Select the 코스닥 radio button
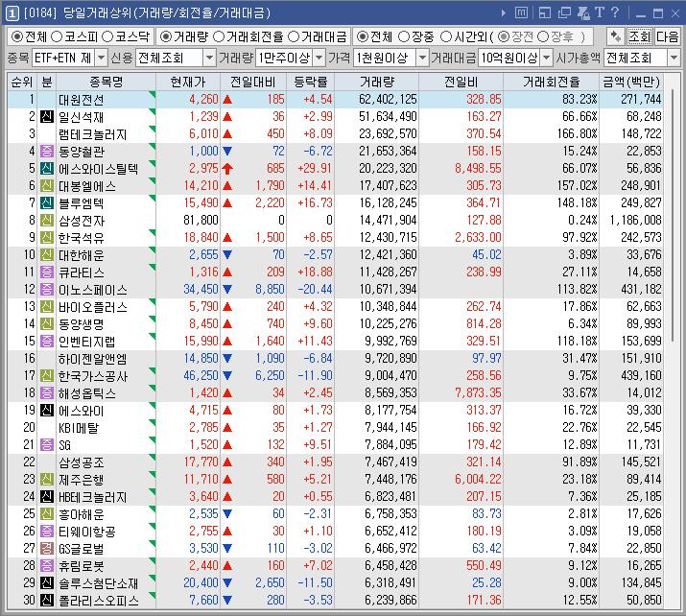 (x=107, y=36)
